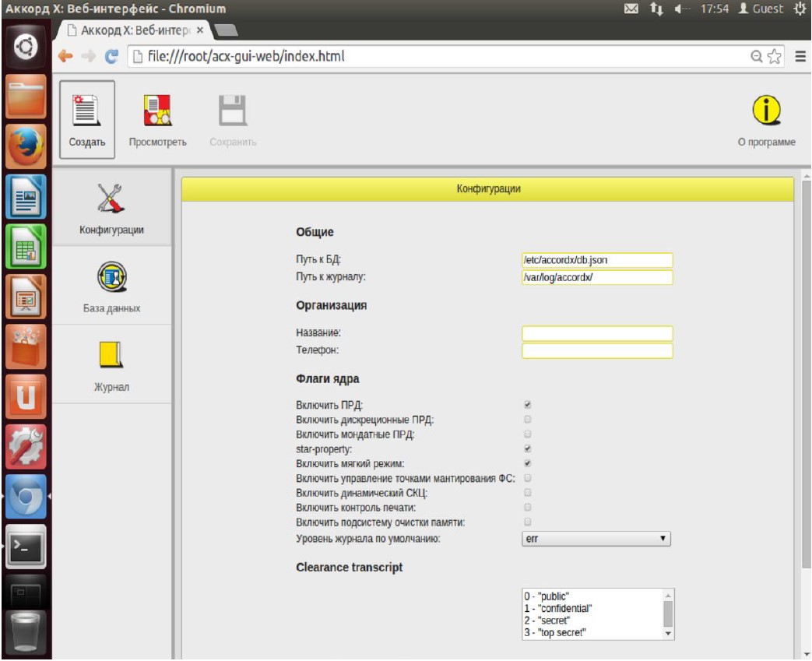Enable Включить динамический СКЦ checkbox
This screenshot has width=812, height=661.
pos(527,492)
